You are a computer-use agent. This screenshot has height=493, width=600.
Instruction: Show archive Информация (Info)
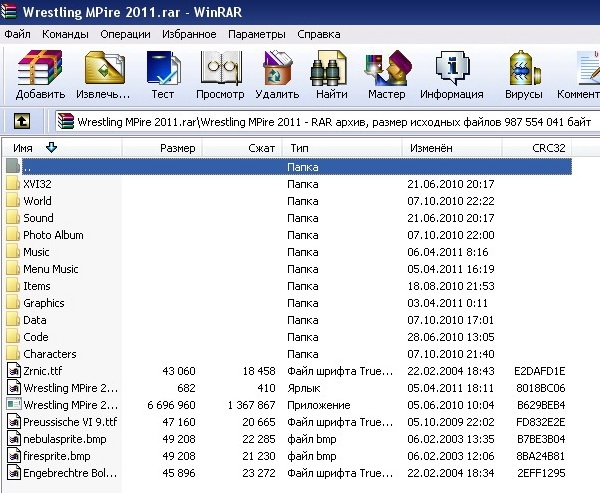(452, 68)
